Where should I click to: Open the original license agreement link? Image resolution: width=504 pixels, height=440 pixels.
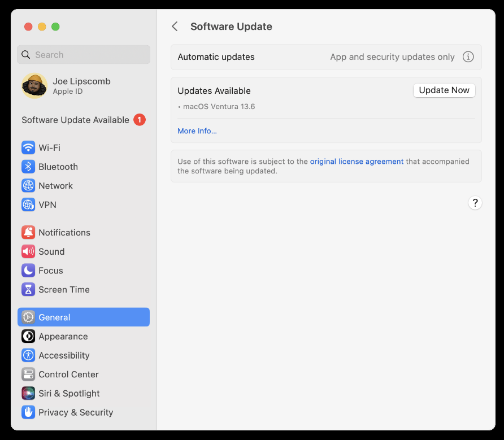[x=357, y=162]
